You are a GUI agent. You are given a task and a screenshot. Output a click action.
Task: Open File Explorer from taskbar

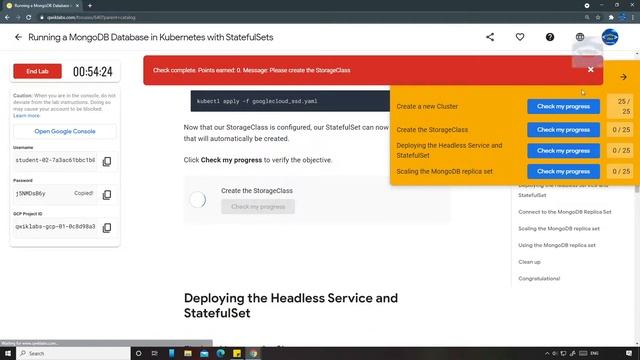tap(188, 353)
